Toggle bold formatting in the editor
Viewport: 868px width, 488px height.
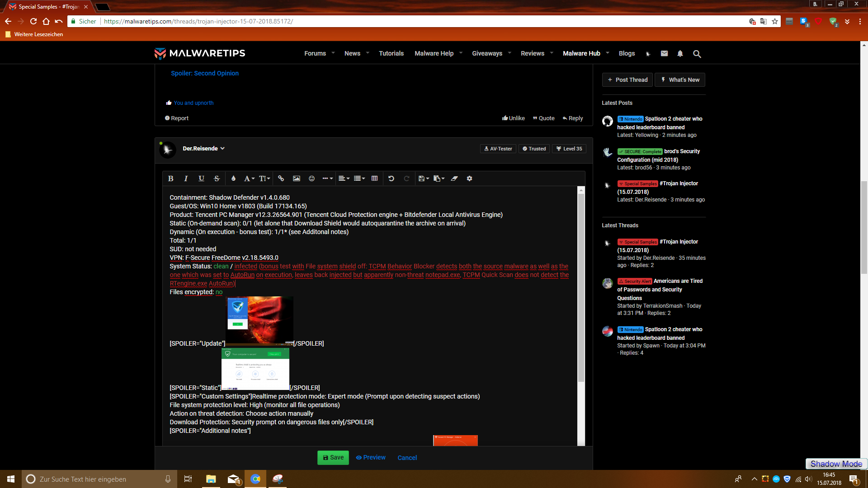point(170,178)
